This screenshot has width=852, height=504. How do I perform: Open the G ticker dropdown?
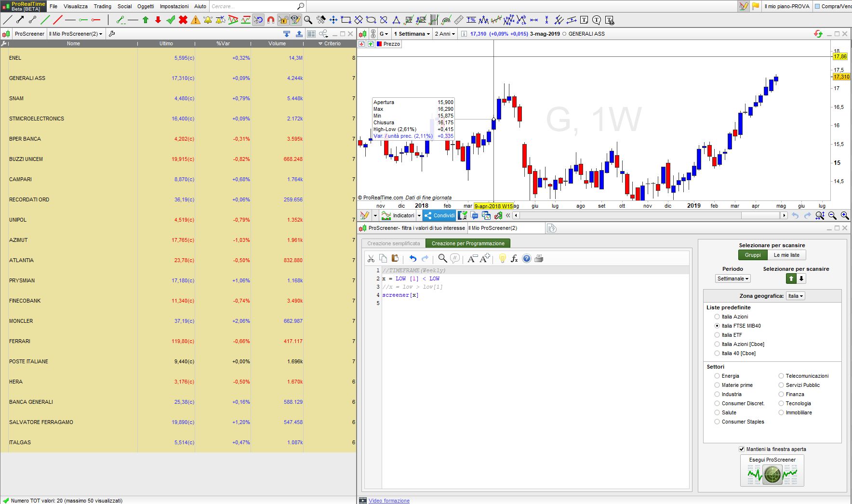[x=384, y=34]
